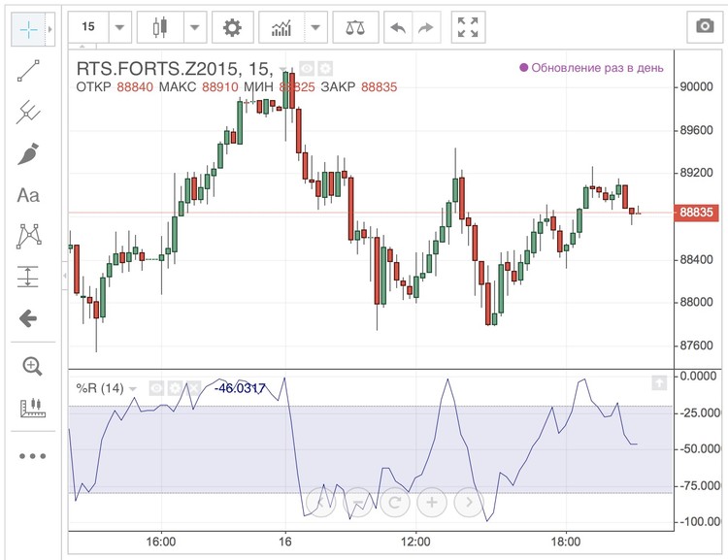Screen dimensions: 728x560
Task: Open more drawing tools ellipsis
Action: (32, 456)
